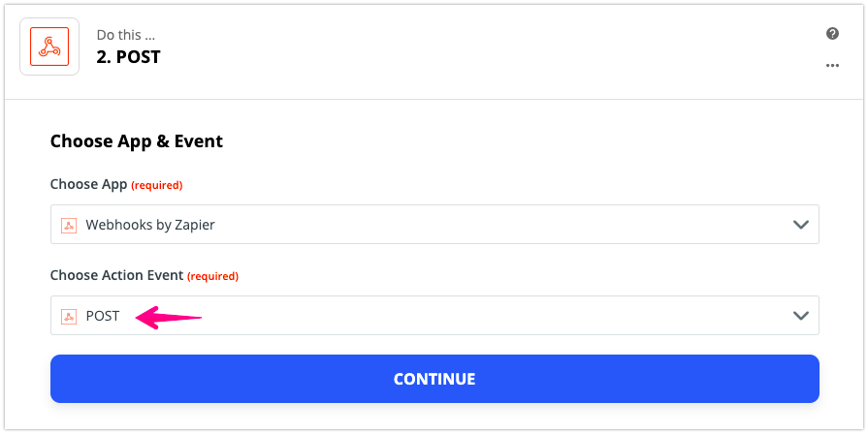
Task: Click the 'Choose App & Event' section heading
Action: [136, 141]
